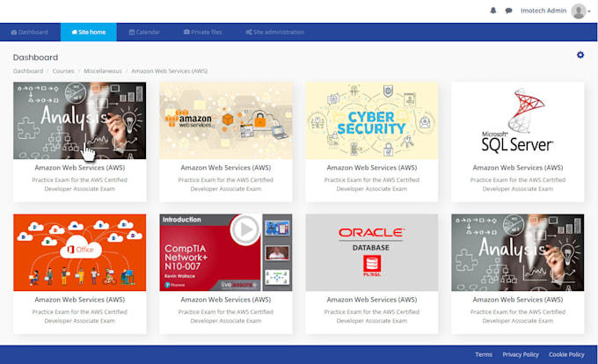Click the Miscellaneous breadcrumb link
598x364 pixels.
click(103, 71)
